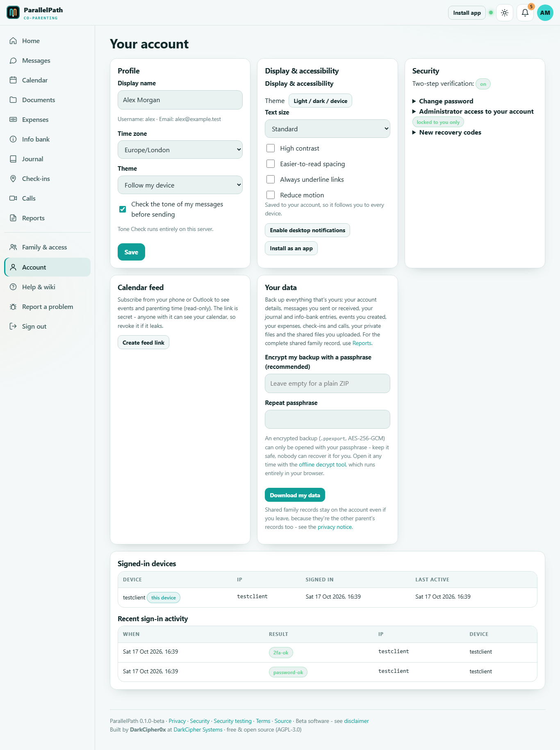The width and height of the screenshot is (560, 750).
Task: Open the offline decrypt tool link
Action: pyautogui.click(x=322, y=464)
